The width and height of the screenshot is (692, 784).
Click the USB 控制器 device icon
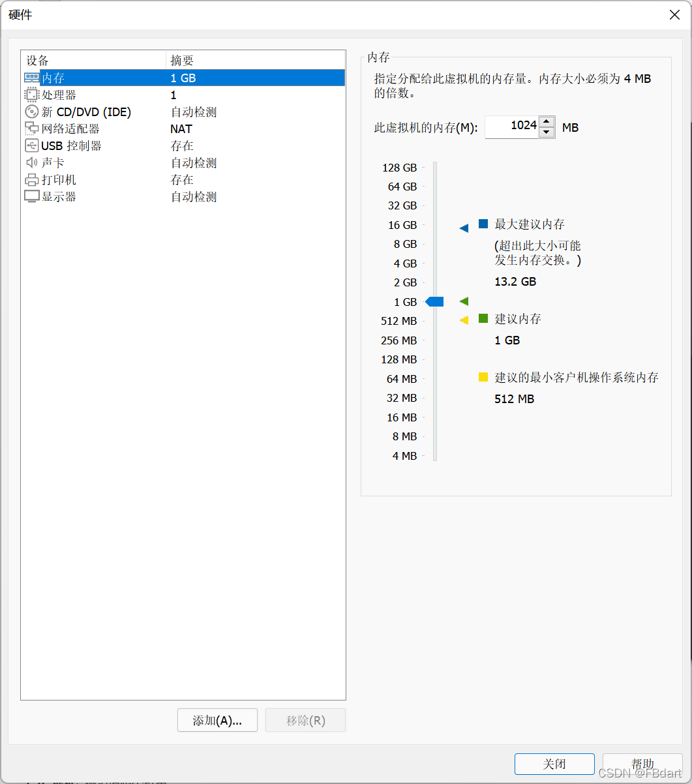pos(31,145)
